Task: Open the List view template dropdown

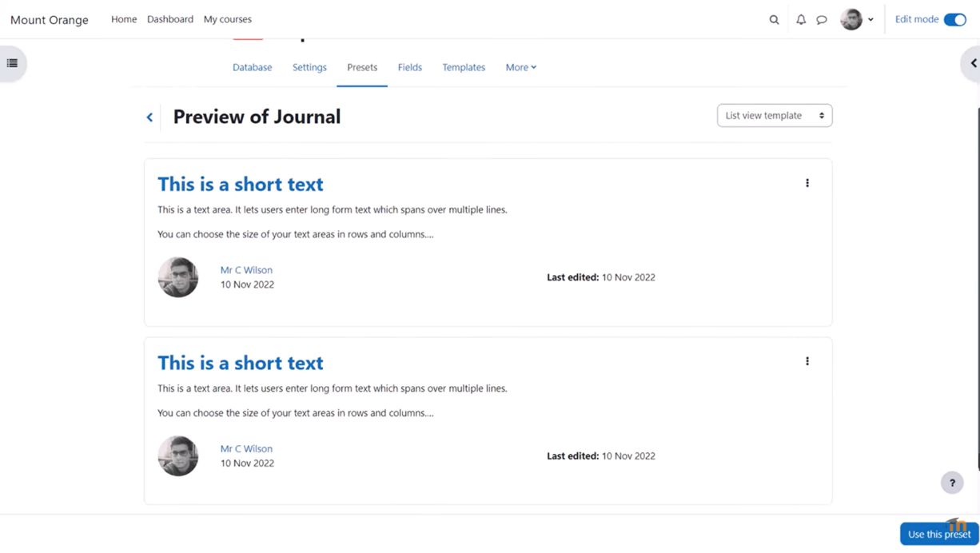Action: pyautogui.click(x=774, y=116)
